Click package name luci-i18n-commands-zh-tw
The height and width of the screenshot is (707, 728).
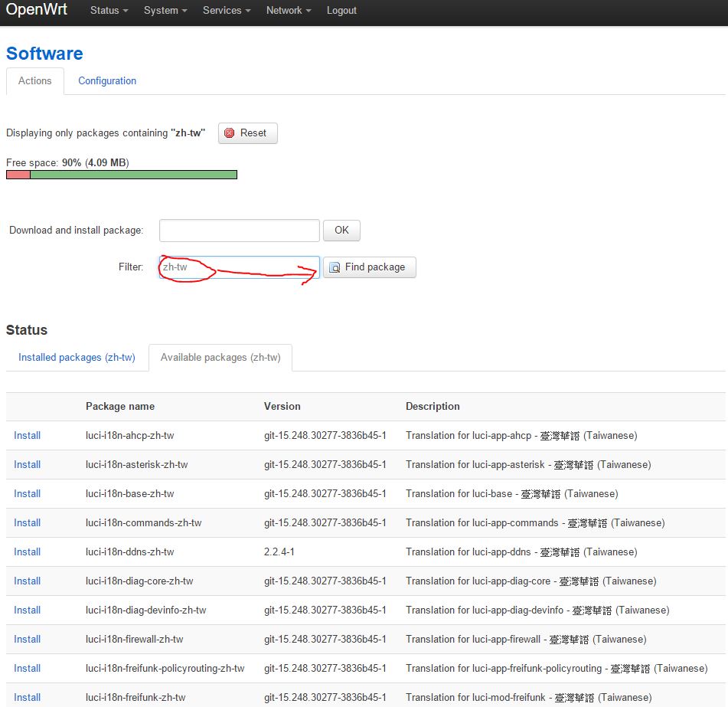(143, 523)
